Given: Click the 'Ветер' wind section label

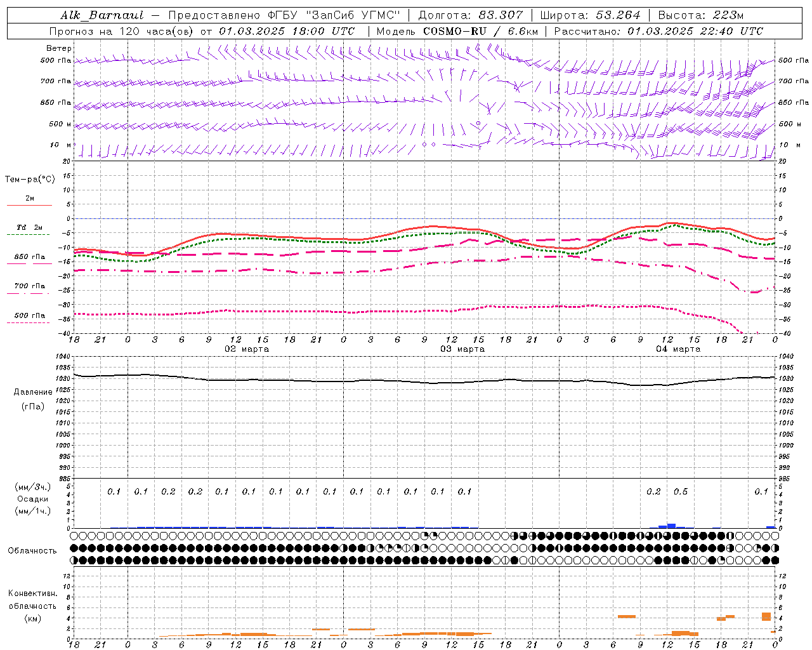Looking at the screenshot, I should pyautogui.click(x=59, y=48).
